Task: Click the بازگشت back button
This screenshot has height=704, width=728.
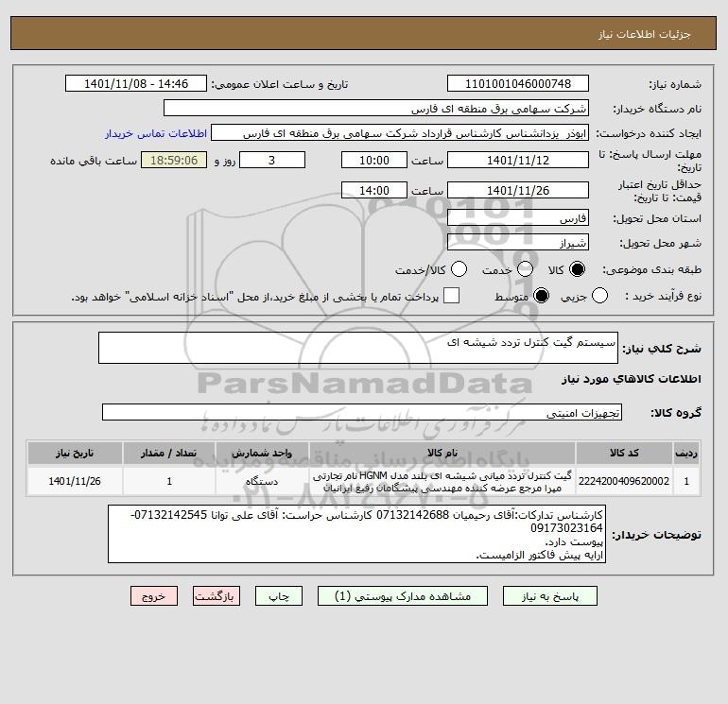Action: 217,596
